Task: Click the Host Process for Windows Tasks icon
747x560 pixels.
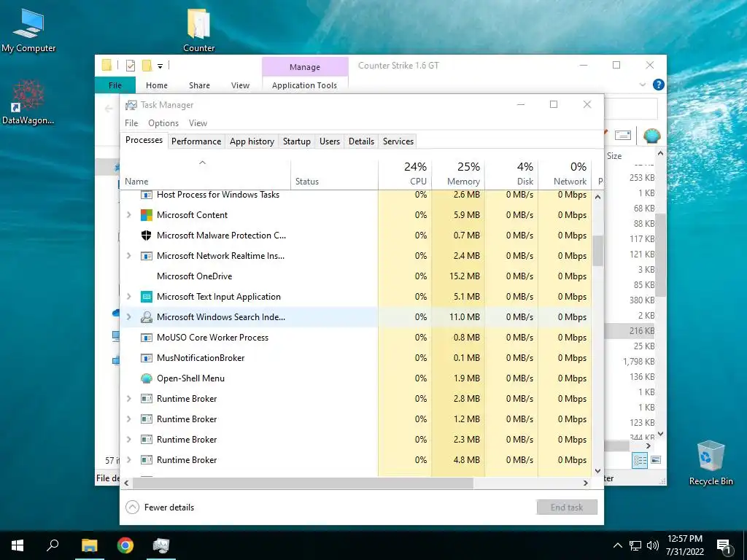Action: click(146, 195)
